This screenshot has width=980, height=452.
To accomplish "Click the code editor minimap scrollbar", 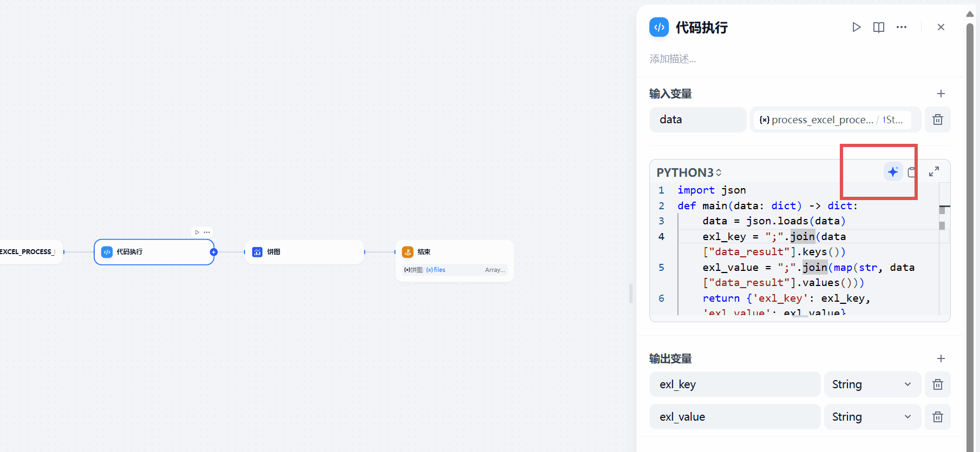I will coord(944,249).
